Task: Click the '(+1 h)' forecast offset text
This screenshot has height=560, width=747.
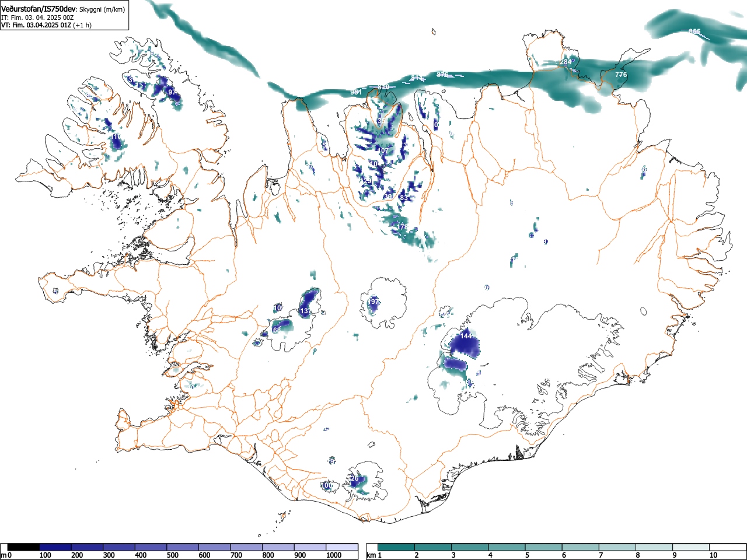Action: [x=82, y=25]
